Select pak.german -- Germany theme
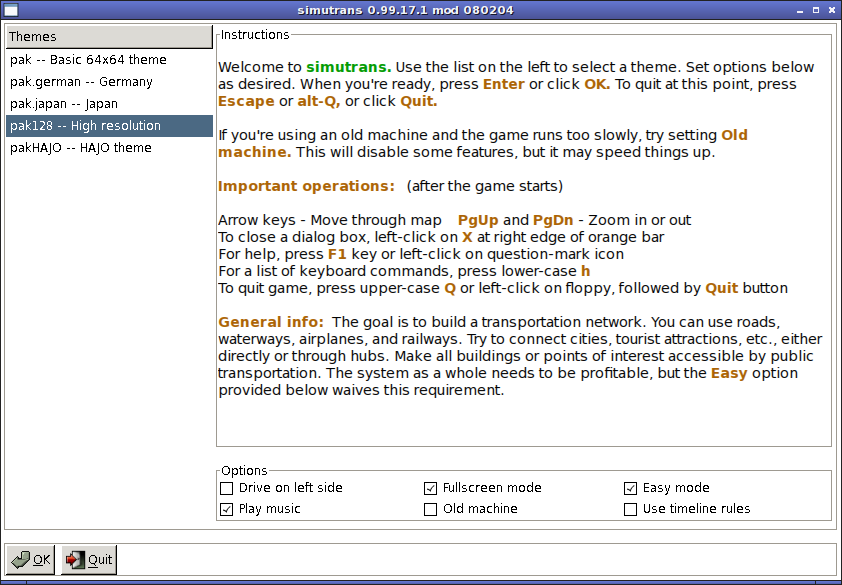 110,82
